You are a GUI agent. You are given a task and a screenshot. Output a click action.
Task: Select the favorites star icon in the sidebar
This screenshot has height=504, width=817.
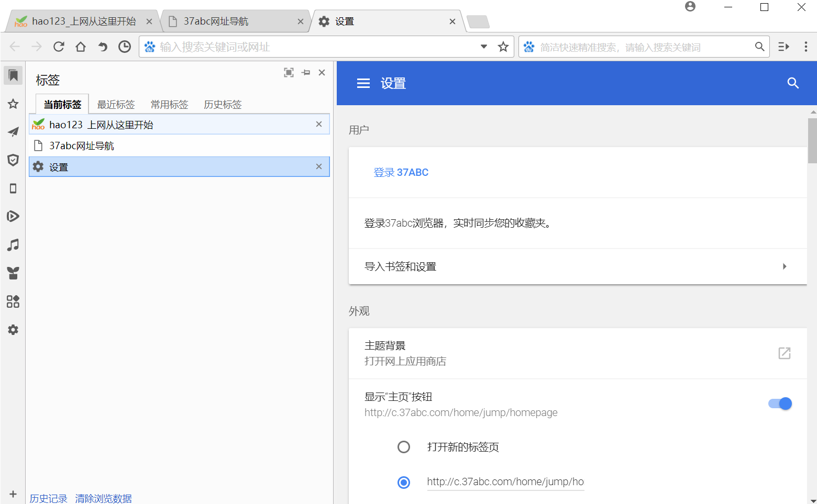pyautogui.click(x=13, y=104)
